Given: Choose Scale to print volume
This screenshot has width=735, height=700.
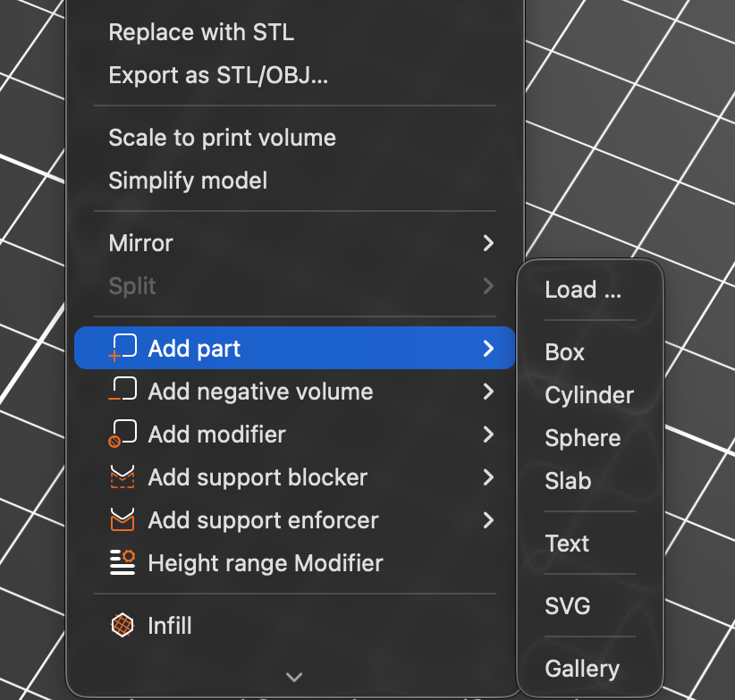Looking at the screenshot, I should (295, 138).
